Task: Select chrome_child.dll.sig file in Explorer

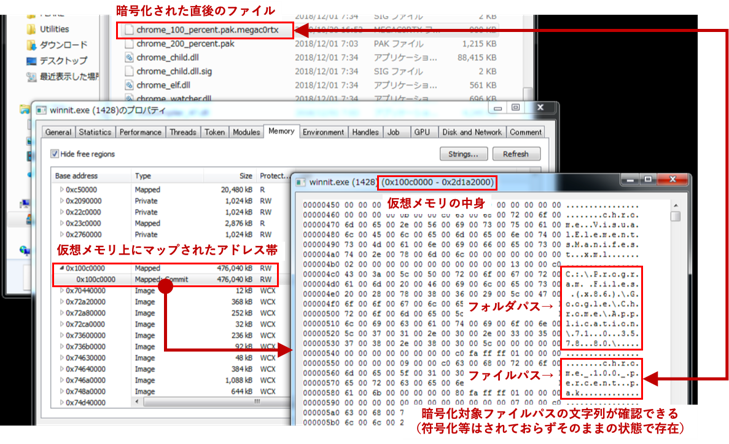Action: [x=174, y=71]
